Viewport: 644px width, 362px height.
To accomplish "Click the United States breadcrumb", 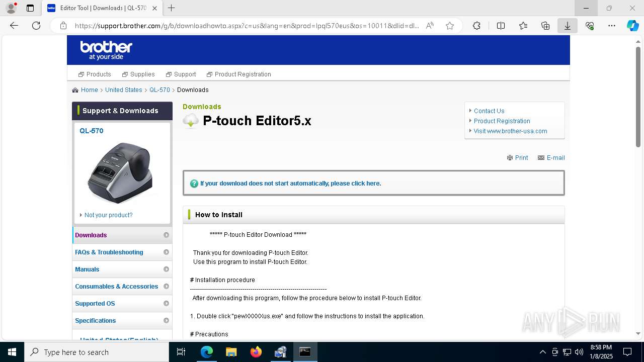I will click(x=124, y=90).
